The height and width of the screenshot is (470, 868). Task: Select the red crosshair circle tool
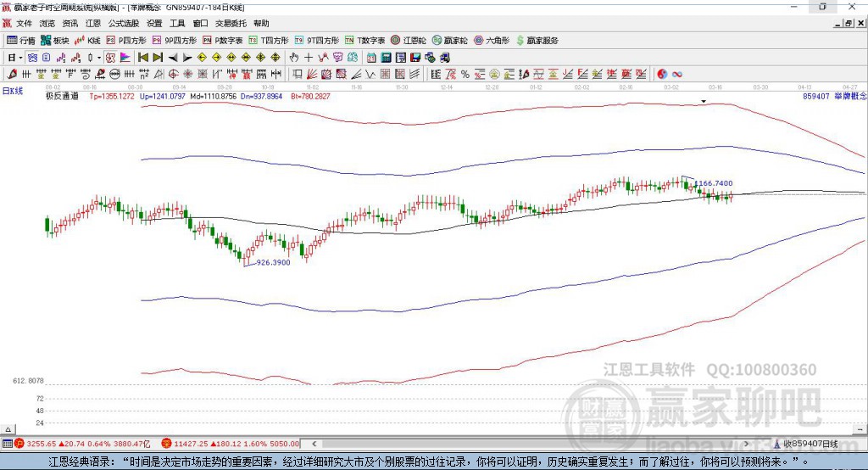click(x=173, y=75)
